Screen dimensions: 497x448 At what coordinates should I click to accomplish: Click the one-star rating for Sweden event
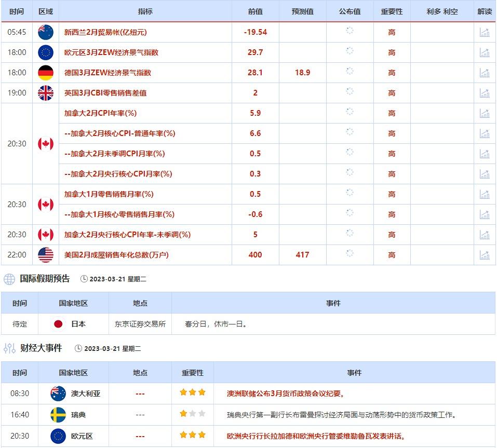[193, 414]
